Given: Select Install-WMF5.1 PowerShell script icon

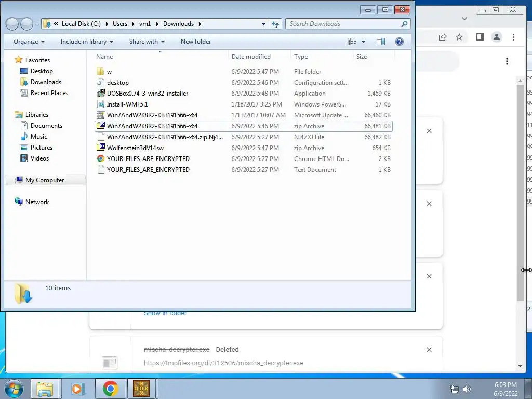Looking at the screenshot, I should [x=100, y=104].
